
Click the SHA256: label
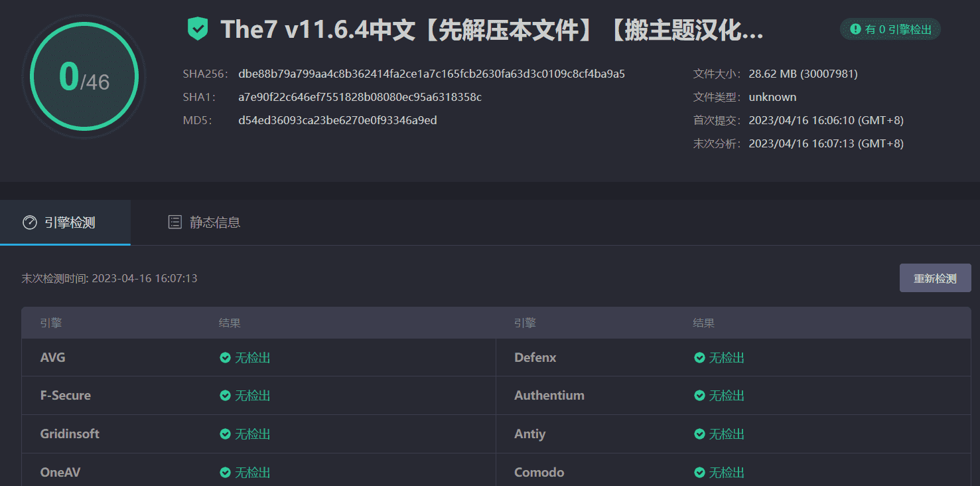point(206,74)
